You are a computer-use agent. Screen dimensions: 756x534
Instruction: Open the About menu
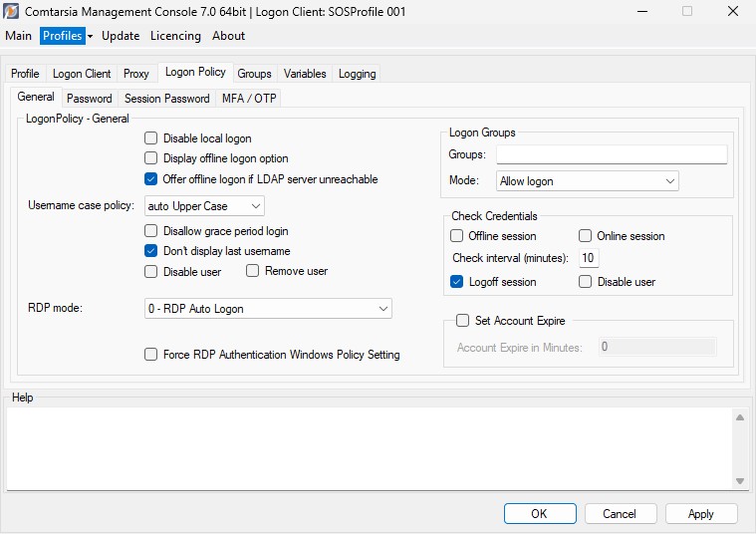(x=228, y=36)
